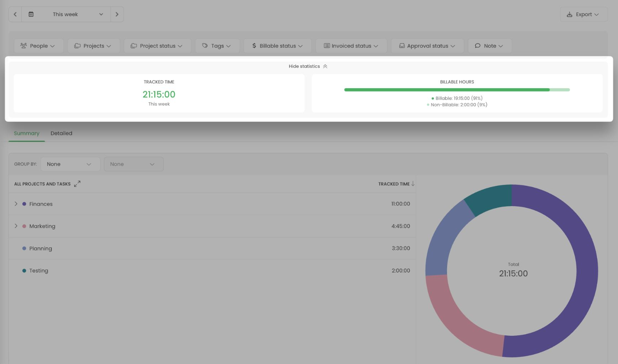Select the Testing project name
Viewport: 618px width, 364px height.
39,271
